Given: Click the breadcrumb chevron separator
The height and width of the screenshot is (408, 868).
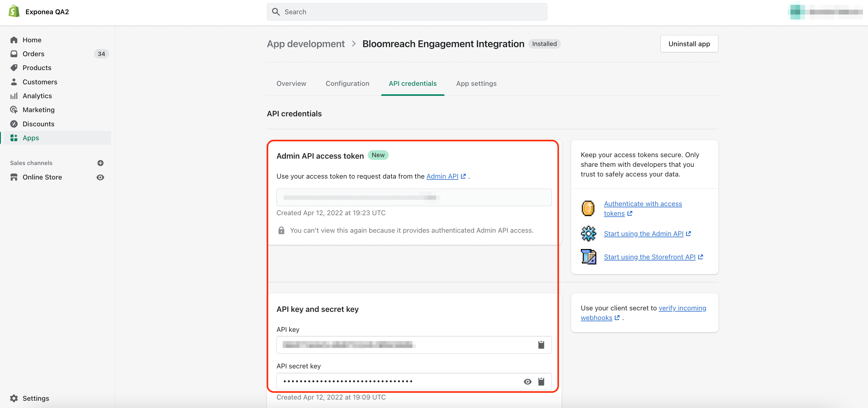Looking at the screenshot, I should pyautogui.click(x=354, y=44).
